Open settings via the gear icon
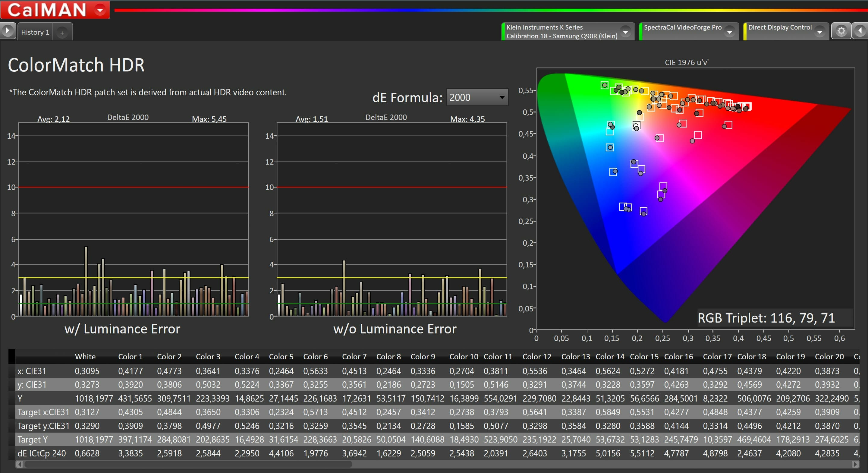Viewport: 868px width, 473px height. (x=841, y=31)
